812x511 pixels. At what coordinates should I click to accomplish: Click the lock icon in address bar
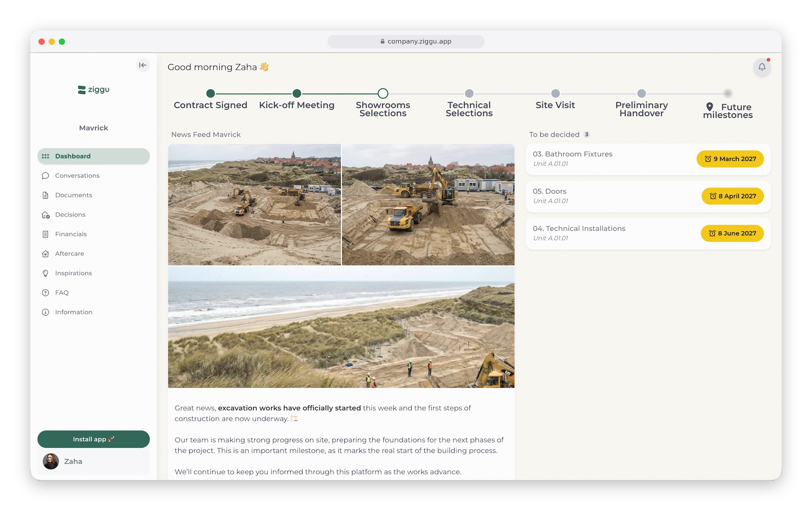click(x=382, y=41)
